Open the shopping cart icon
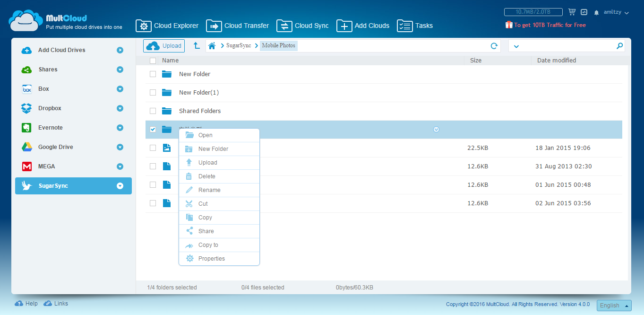The height and width of the screenshot is (315, 644). coord(572,12)
